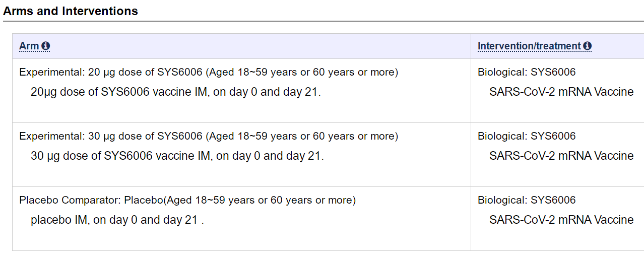Image resolution: width=644 pixels, height=257 pixels.
Task: Select the Placebo Comparator arm title
Action: [x=187, y=200]
